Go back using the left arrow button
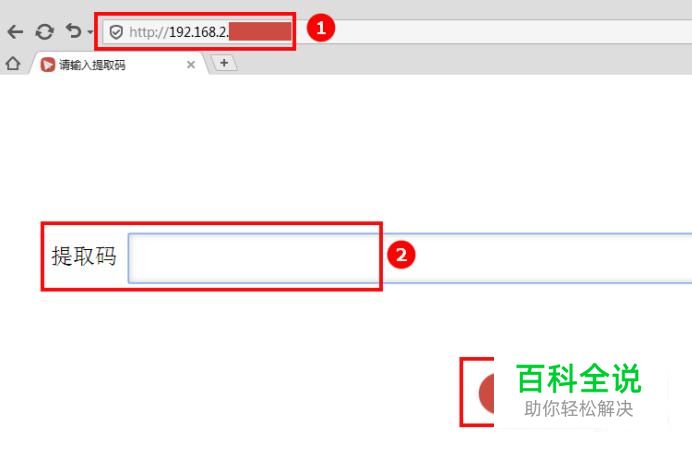The image size is (692, 453). click(x=15, y=32)
